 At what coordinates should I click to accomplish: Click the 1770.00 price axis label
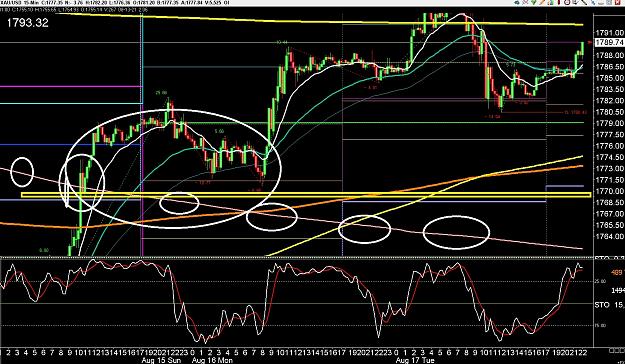[x=610, y=191]
